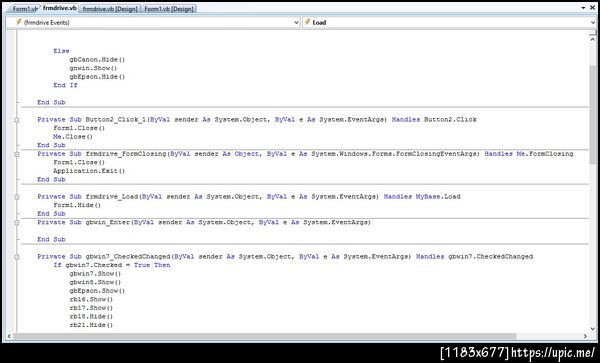This screenshot has height=363, width=600.
Task: Click the lightning icon beside Load
Action: point(307,22)
